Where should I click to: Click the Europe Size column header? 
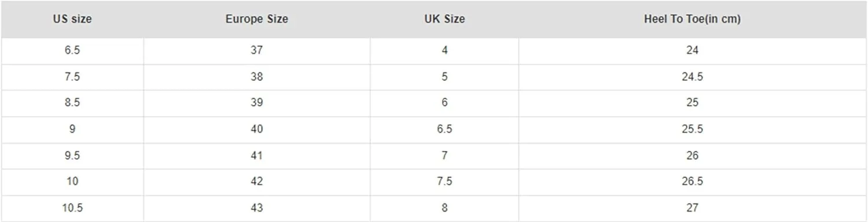257,19
